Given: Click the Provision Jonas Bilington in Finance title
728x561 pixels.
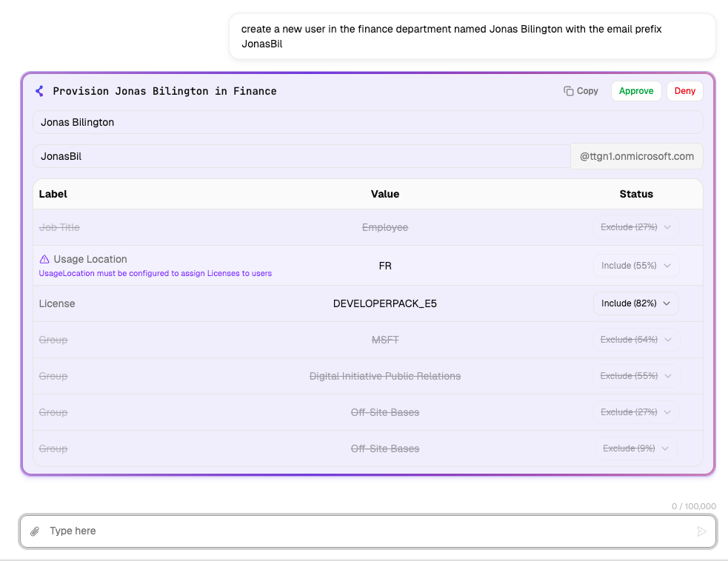Looking at the screenshot, I should [x=165, y=91].
